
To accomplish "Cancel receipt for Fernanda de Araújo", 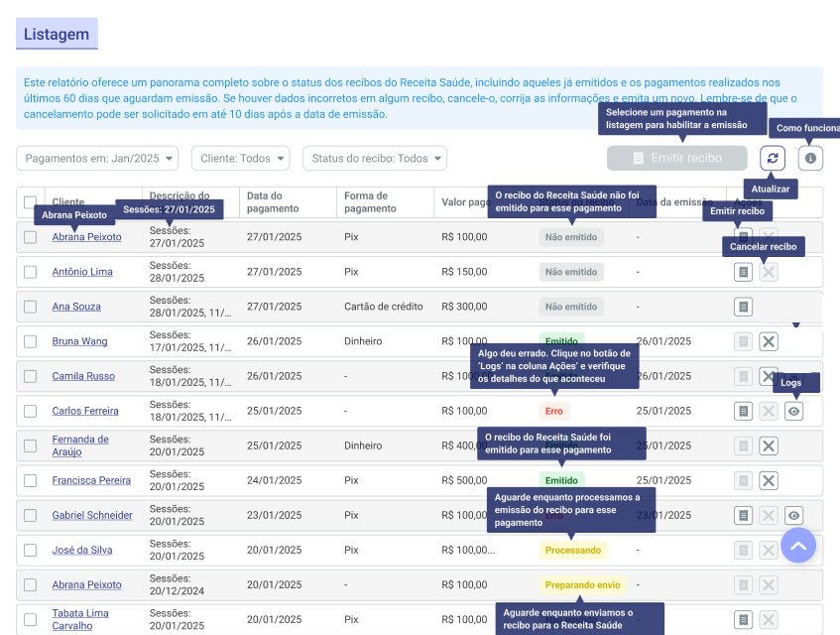I will 769,445.
